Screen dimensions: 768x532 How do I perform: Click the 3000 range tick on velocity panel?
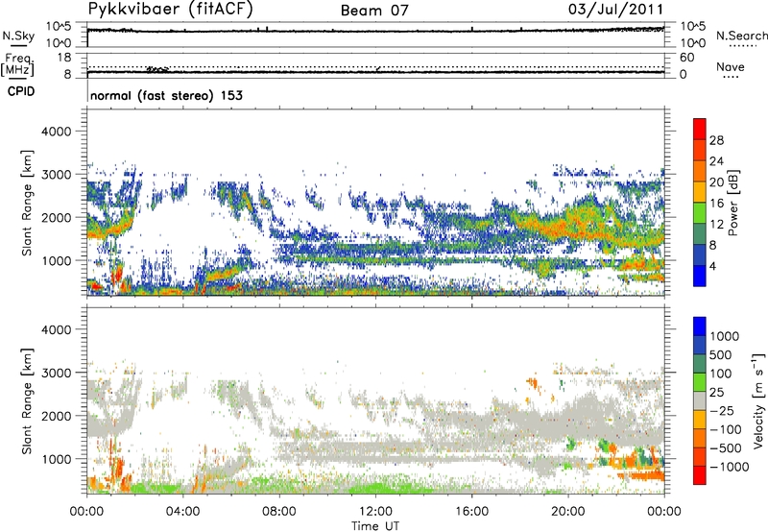point(56,373)
